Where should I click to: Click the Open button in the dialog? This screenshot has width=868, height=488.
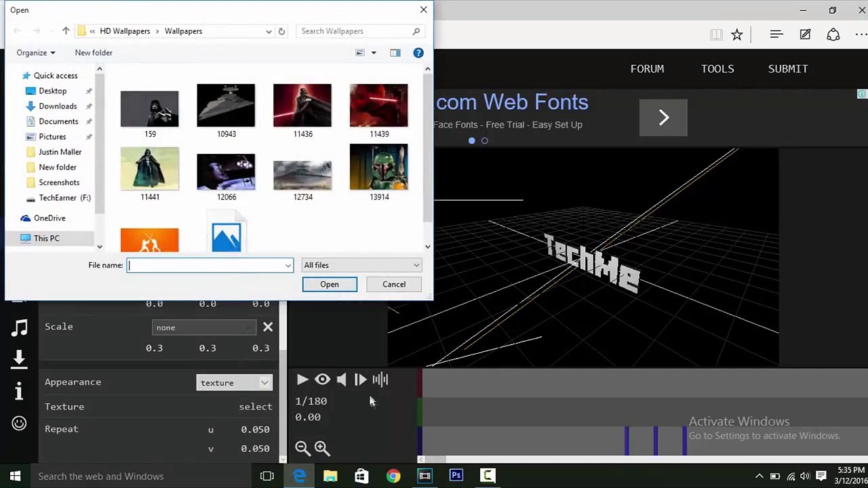(x=330, y=284)
